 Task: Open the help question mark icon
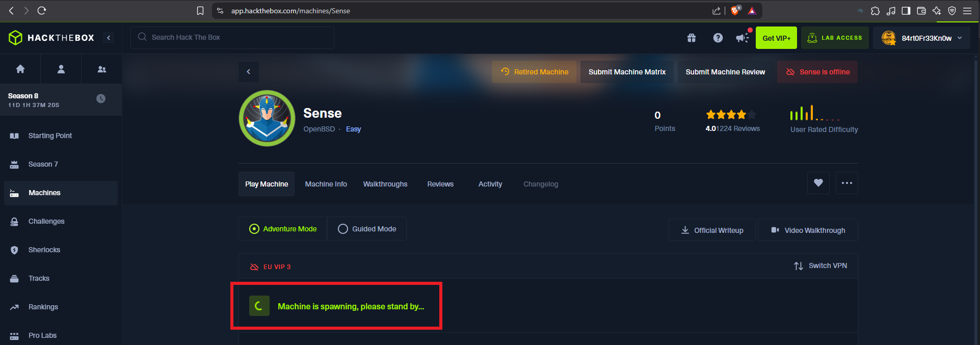click(718, 38)
